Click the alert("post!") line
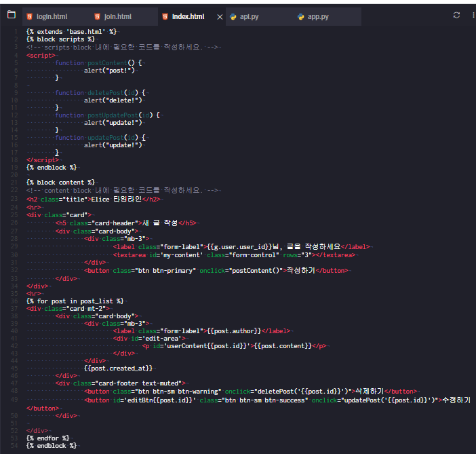The height and width of the screenshot is (454, 476). point(109,70)
